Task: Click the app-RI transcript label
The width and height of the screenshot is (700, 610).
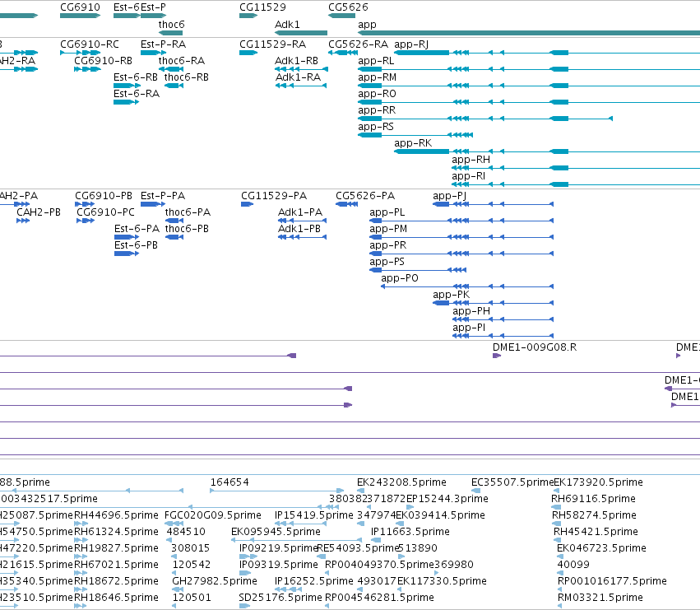Action: 468,176
